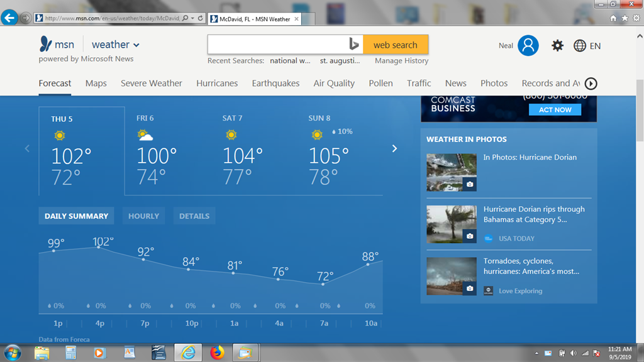Click the Bing logo in search box

tap(353, 45)
